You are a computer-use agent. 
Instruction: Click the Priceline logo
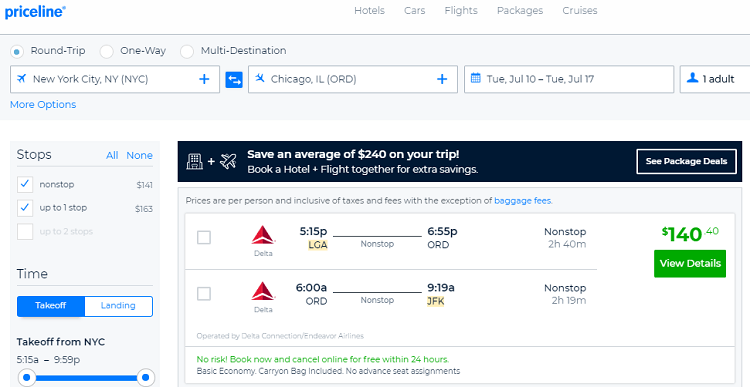[x=35, y=11]
